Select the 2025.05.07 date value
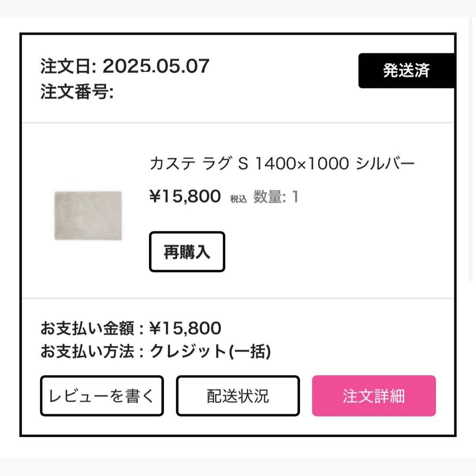 tap(156, 67)
